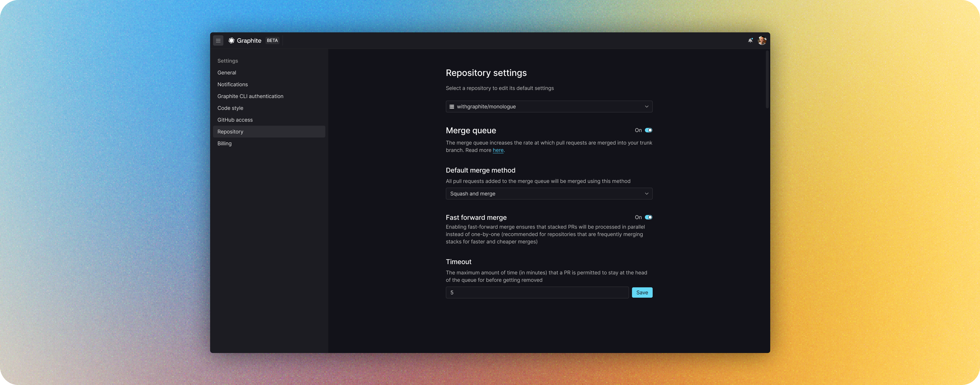Open the Squash and merge method dropdown
This screenshot has width=980, height=385.
pos(549,194)
